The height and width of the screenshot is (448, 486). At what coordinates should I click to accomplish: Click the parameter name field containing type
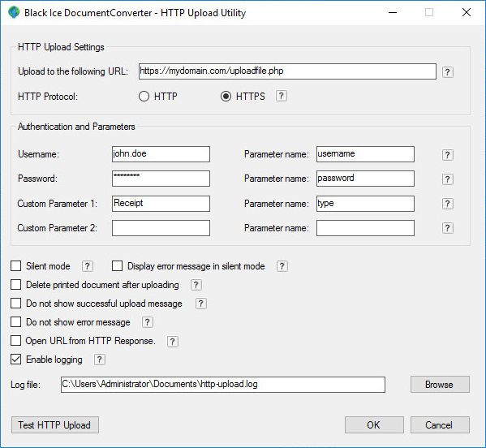click(x=365, y=204)
